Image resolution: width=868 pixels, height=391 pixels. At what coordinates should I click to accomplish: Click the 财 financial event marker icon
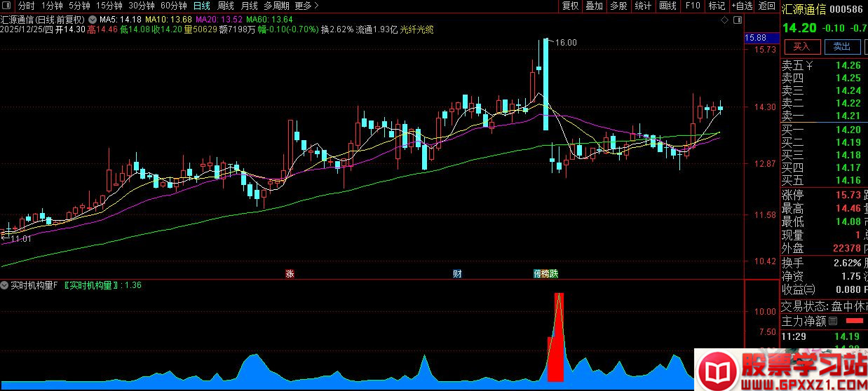[x=456, y=273]
